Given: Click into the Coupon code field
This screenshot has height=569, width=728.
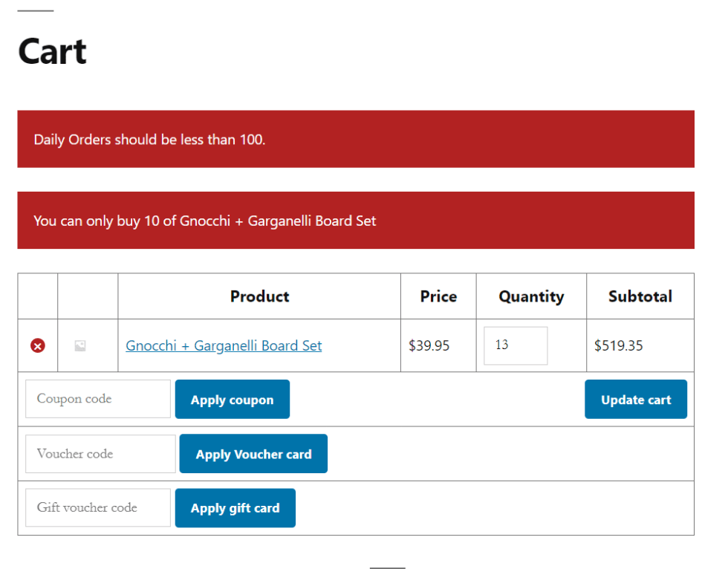Looking at the screenshot, I should click(x=98, y=399).
